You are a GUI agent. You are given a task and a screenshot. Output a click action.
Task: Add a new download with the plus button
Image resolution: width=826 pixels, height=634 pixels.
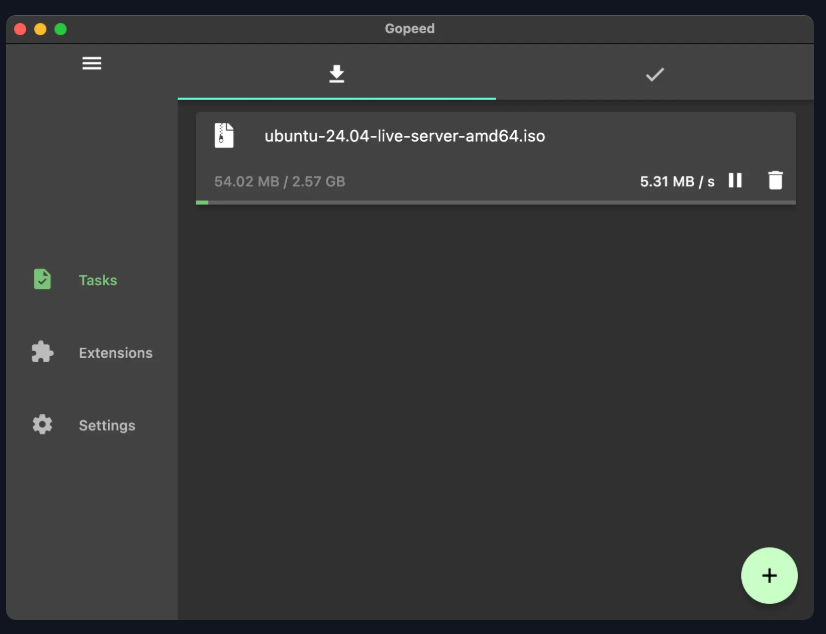pyautogui.click(x=769, y=575)
